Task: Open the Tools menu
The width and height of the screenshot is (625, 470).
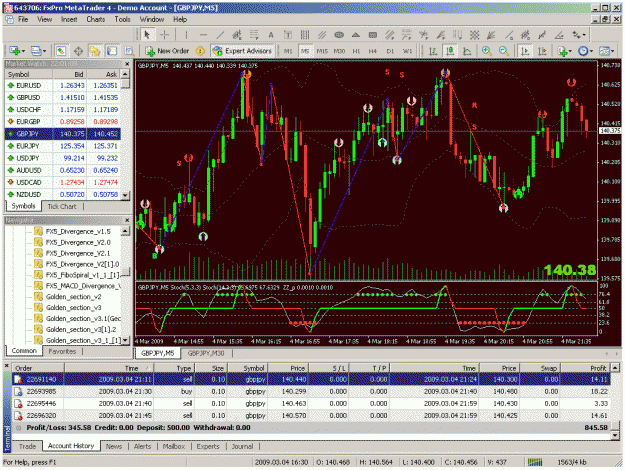Action: (x=122, y=19)
